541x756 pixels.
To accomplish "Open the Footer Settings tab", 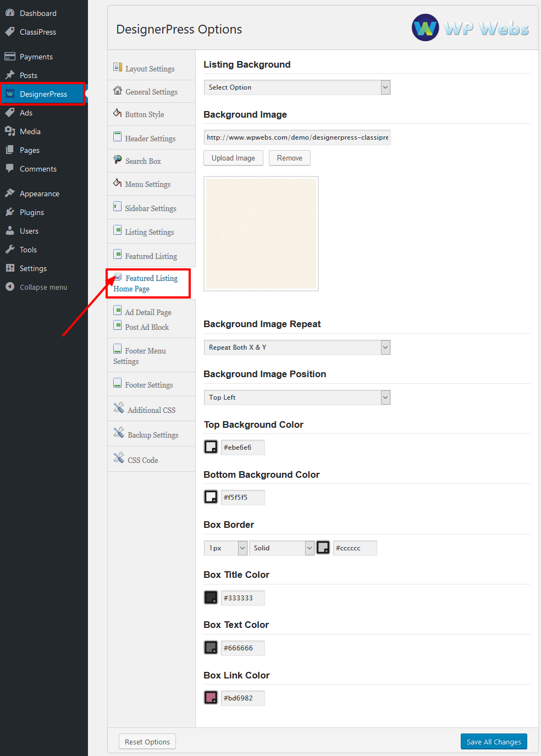I will click(151, 384).
